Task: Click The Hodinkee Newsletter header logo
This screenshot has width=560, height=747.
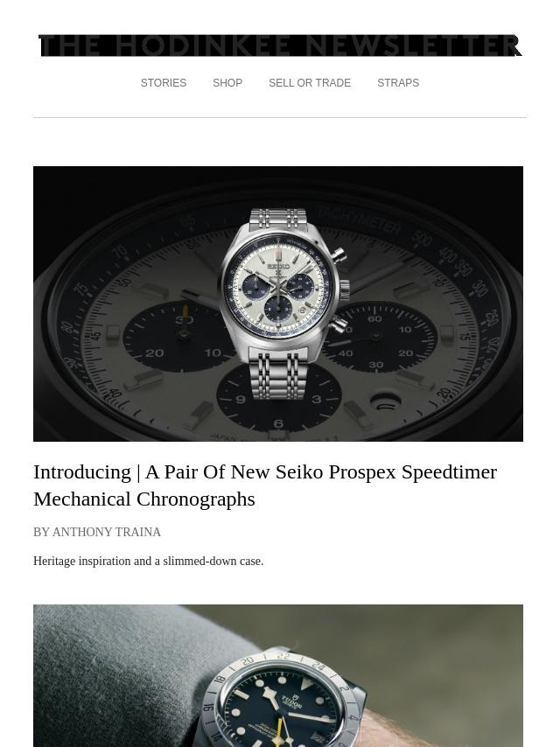Action: click(280, 45)
